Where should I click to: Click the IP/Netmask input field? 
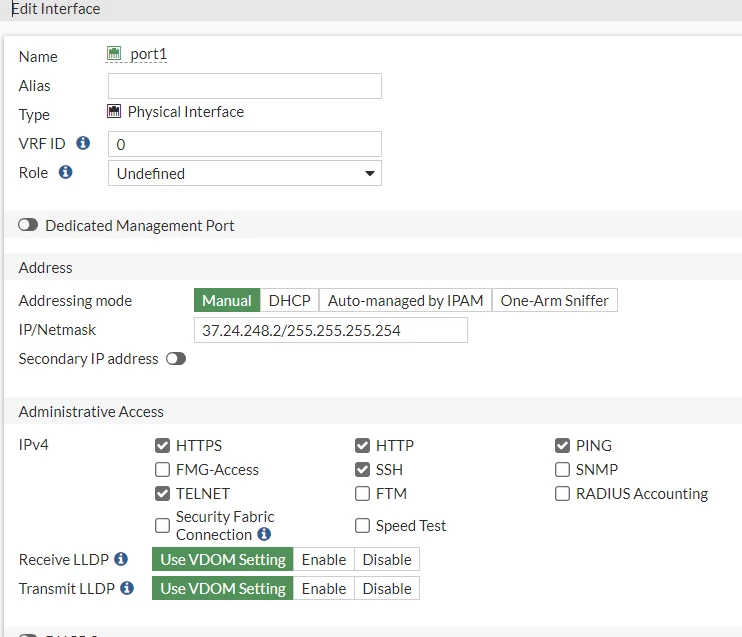(331, 330)
